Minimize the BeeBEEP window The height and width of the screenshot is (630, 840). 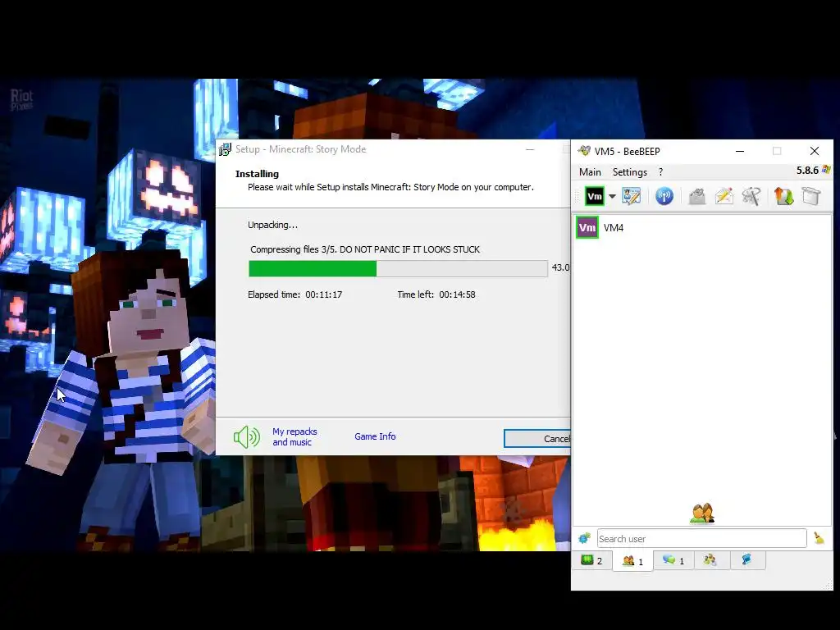coord(740,151)
